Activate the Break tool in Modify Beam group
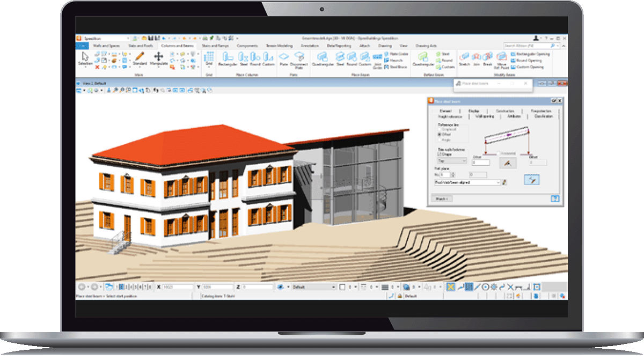This screenshot has height=360, width=644. (x=488, y=58)
